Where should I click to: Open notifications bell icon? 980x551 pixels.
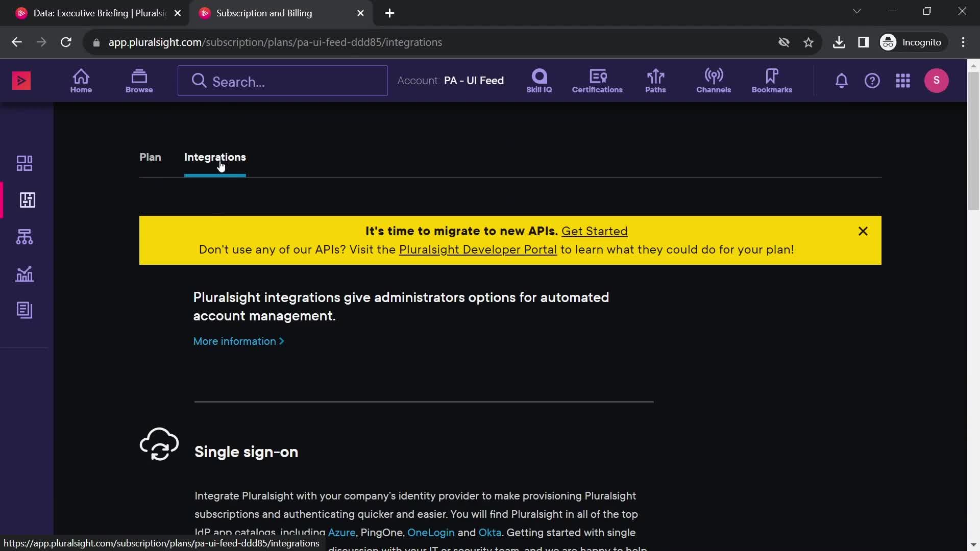pos(841,80)
